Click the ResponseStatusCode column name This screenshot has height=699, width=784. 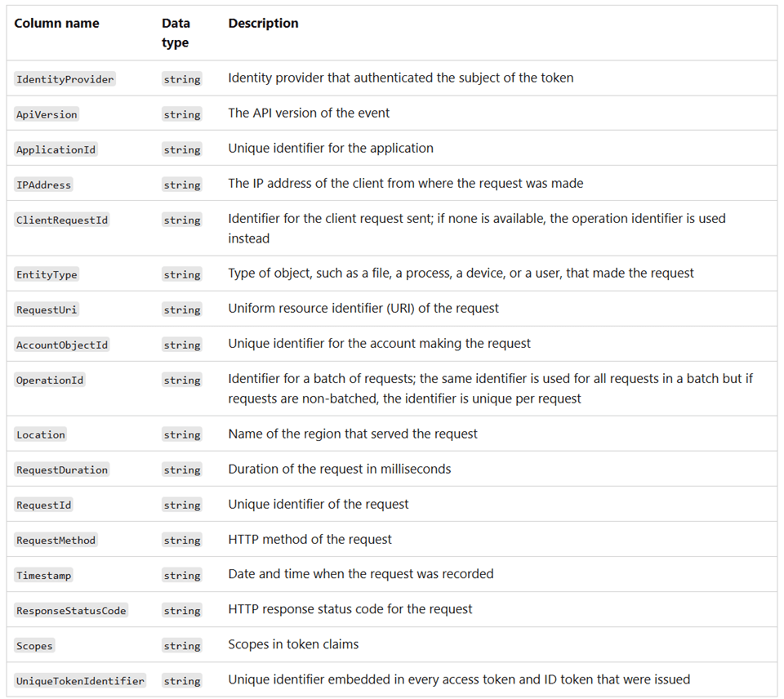point(71,610)
